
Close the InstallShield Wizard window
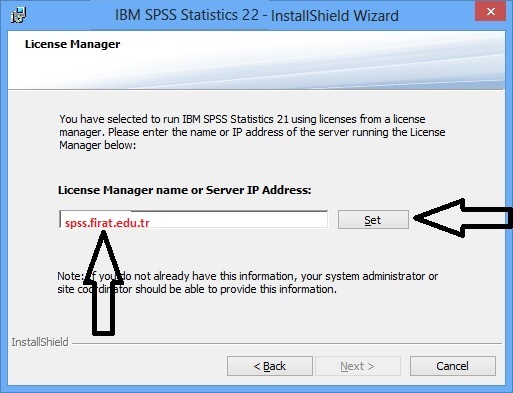(490, 12)
